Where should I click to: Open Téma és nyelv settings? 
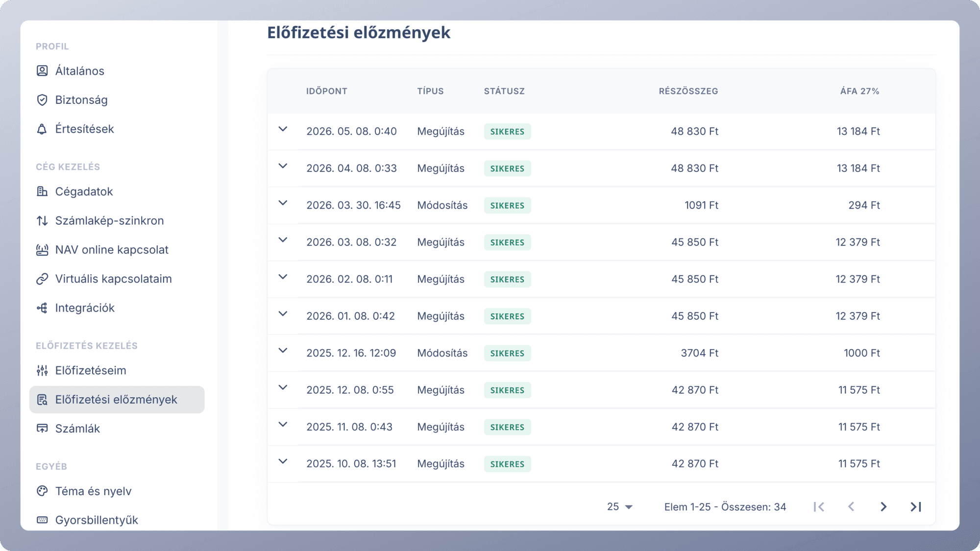117,491
